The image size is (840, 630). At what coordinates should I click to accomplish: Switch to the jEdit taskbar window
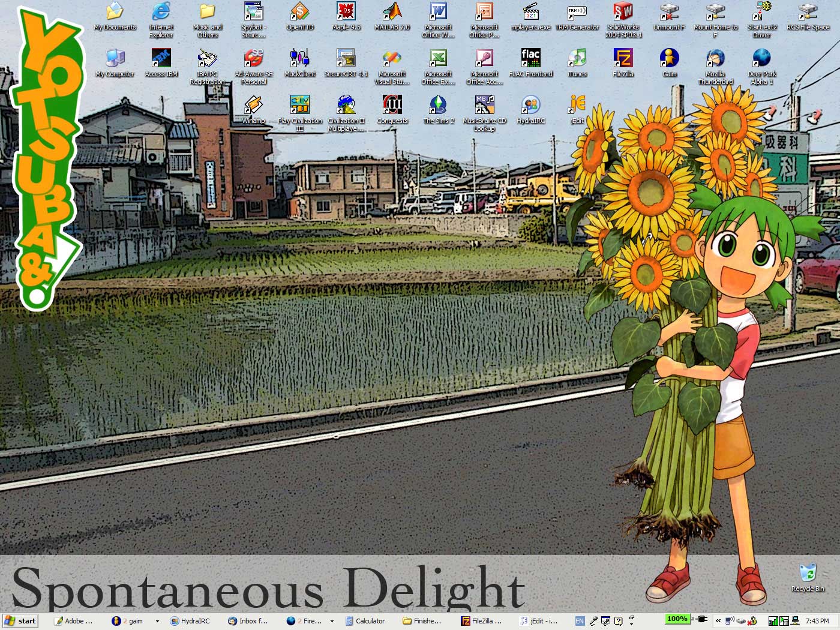pos(539,621)
